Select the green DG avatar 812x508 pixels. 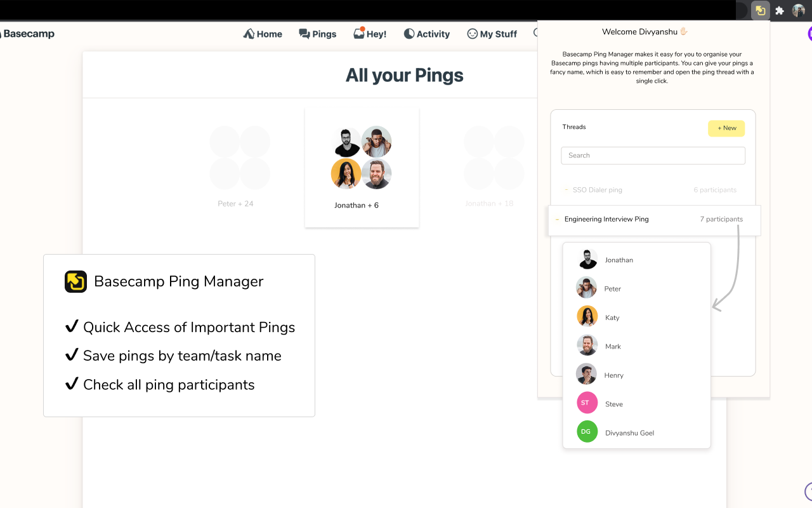(x=587, y=432)
